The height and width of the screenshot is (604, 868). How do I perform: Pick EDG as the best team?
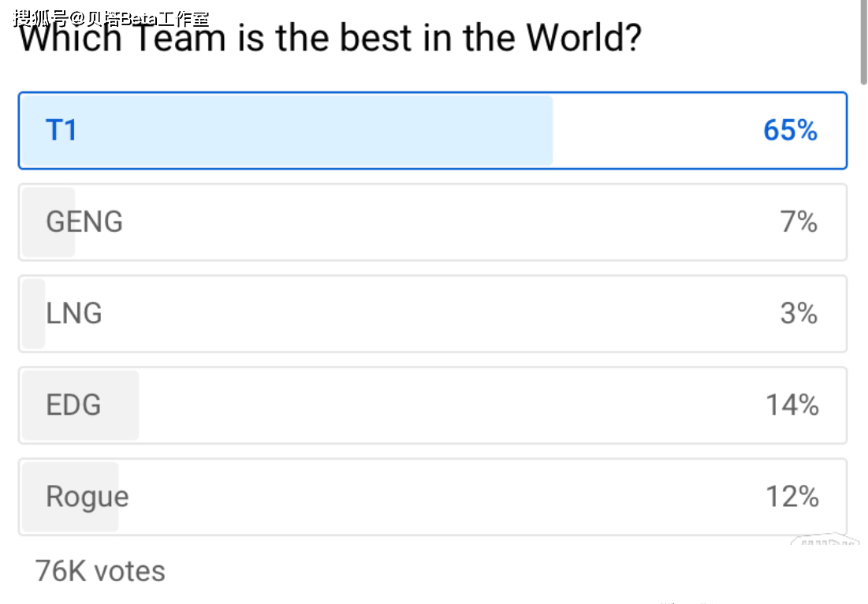pyautogui.click(x=432, y=405)
